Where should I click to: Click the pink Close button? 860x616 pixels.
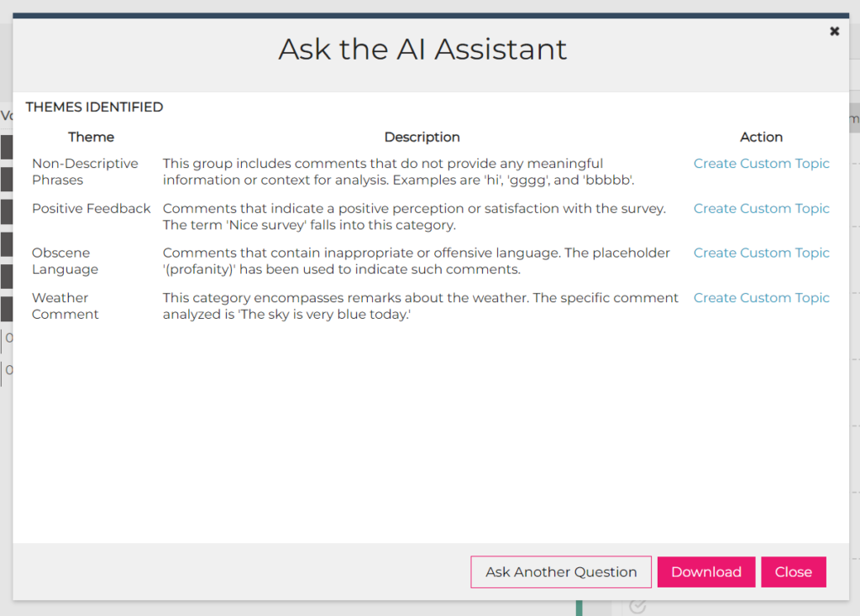click(x=793, y=572)
